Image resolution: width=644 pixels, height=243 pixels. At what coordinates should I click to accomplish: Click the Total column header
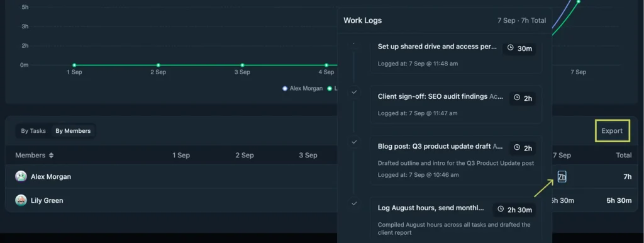[x=624, y=155]
